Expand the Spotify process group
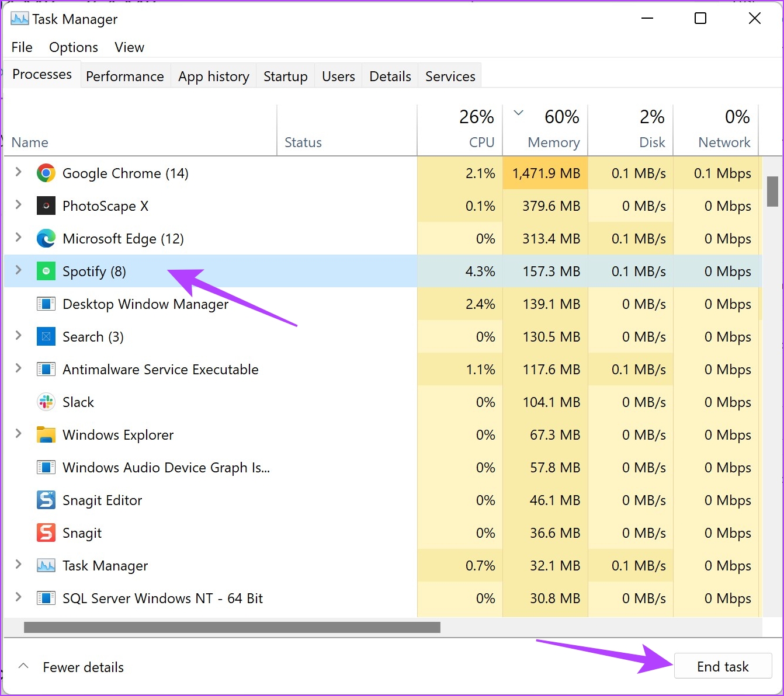The height and width of the screenshot is (696, 784). coord(18,270)
